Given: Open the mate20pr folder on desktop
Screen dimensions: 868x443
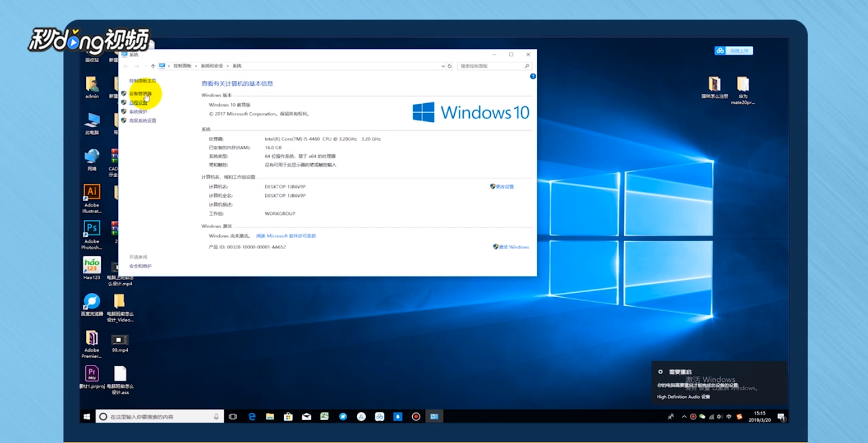Looking at the screenshot, I should pos(743,91).
